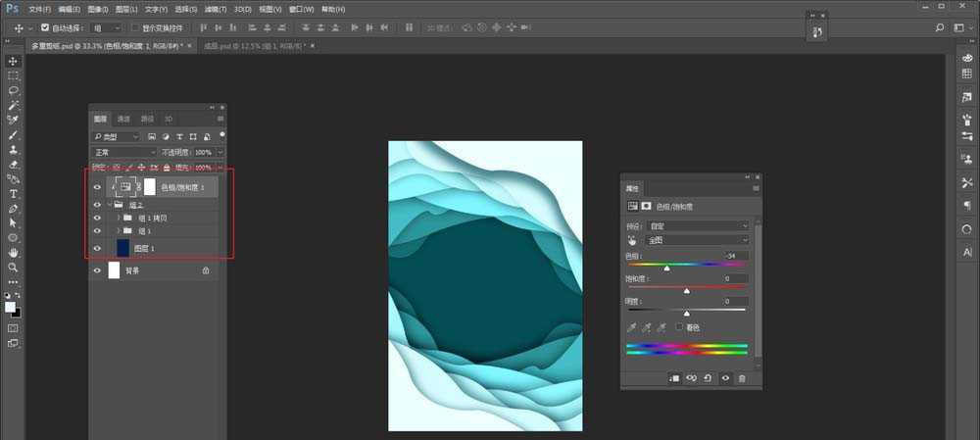The height and width of the screenshot is (440, 980).
Task: Activate the Hand tool
Action: (x=13, y=252)
